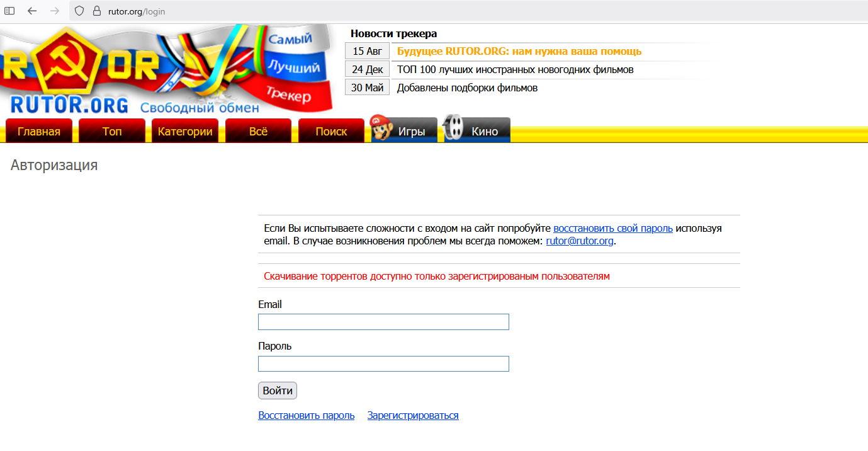Screen dimensions: 868x451
Task: Open the 'Восстановить пароль' link below form
Action: [x=307, y=415]
